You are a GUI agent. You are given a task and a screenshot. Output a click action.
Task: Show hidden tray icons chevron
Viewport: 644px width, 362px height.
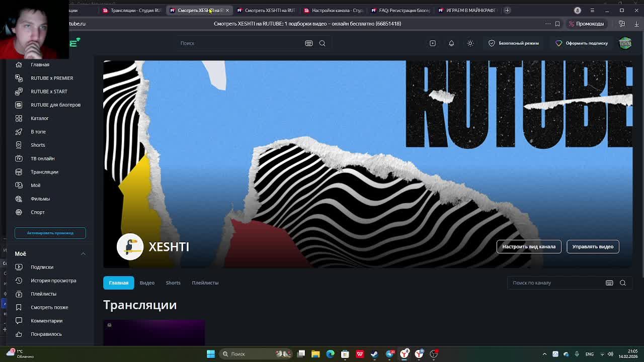coord(544,354)
